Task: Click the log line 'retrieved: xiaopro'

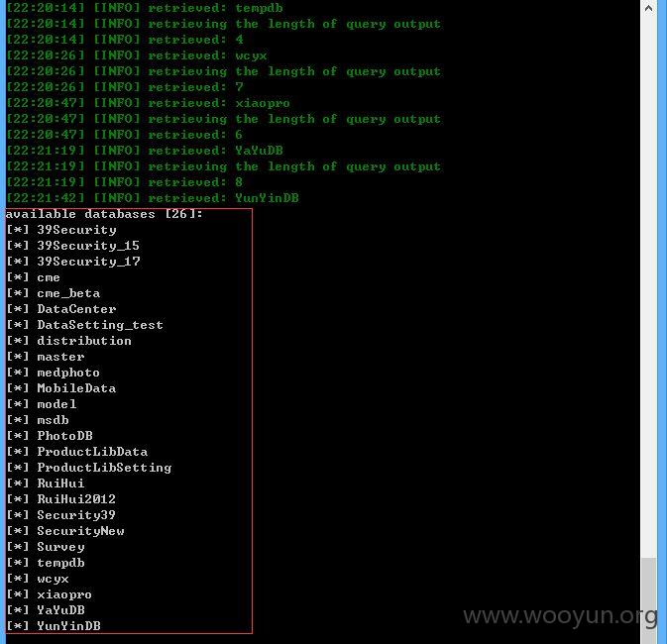Action: (x=148, y=103)
